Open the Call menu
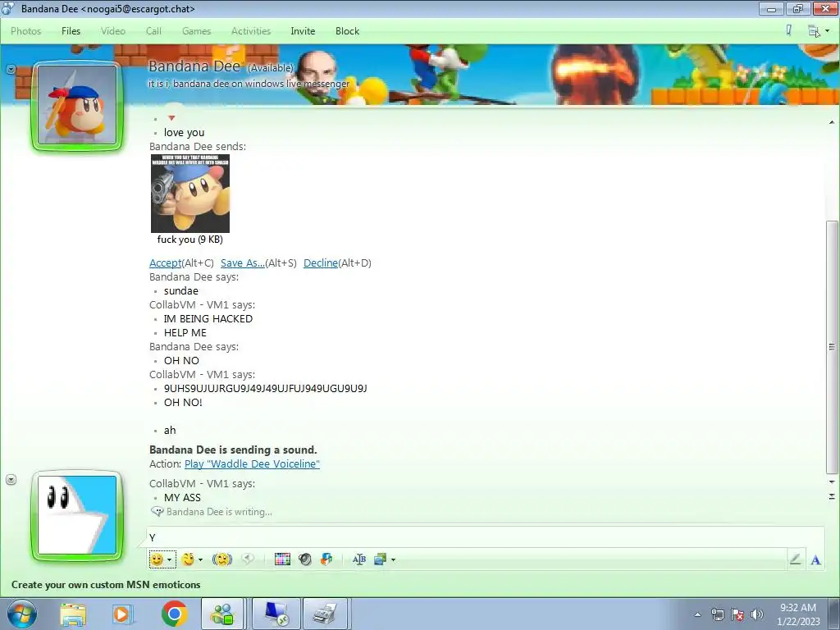The image size is (840, 630). pos(153,31)
